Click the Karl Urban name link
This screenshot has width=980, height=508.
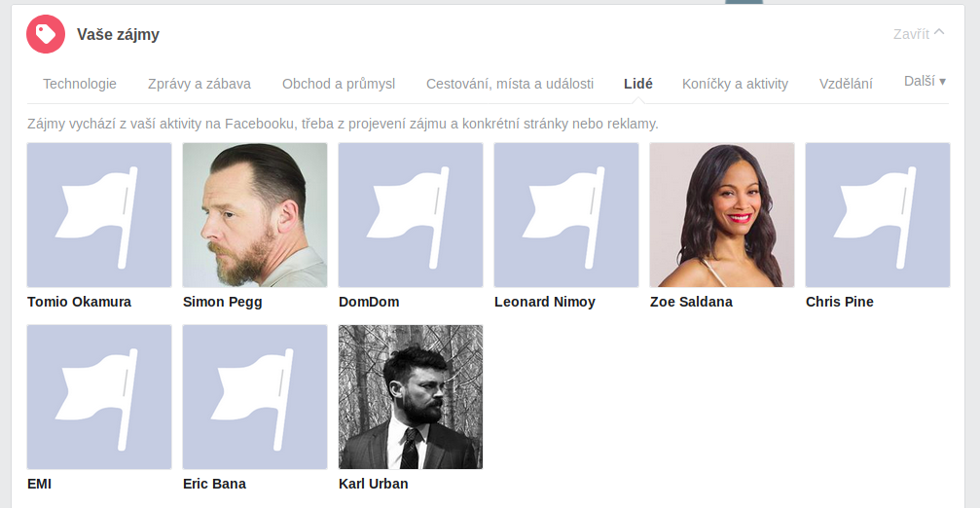[x=373, y=484]
